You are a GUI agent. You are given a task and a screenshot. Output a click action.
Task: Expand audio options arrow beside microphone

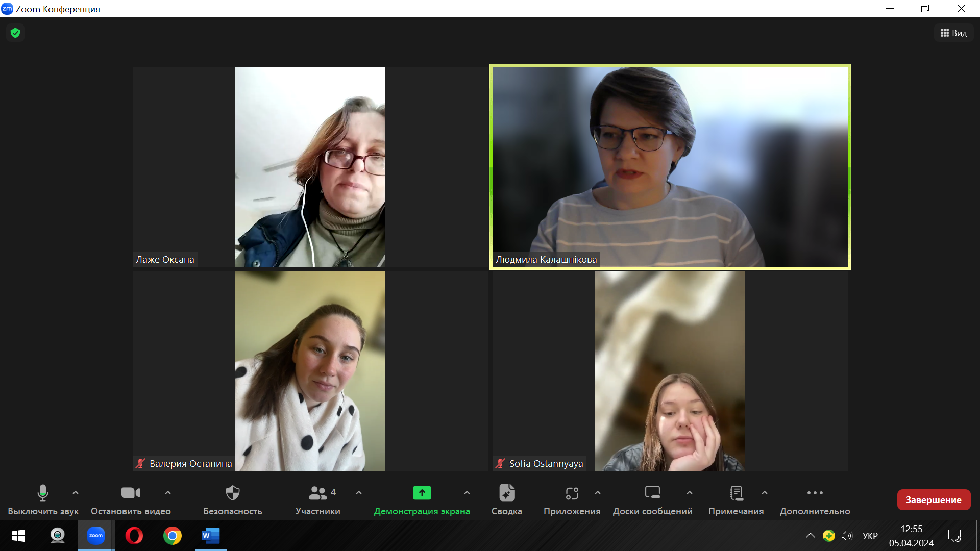(x=76, y=493)
